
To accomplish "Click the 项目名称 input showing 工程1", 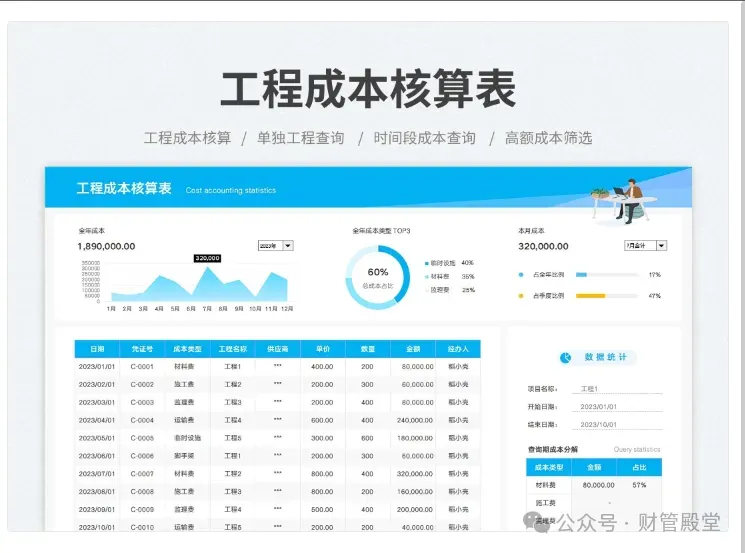I will (617, 389).
